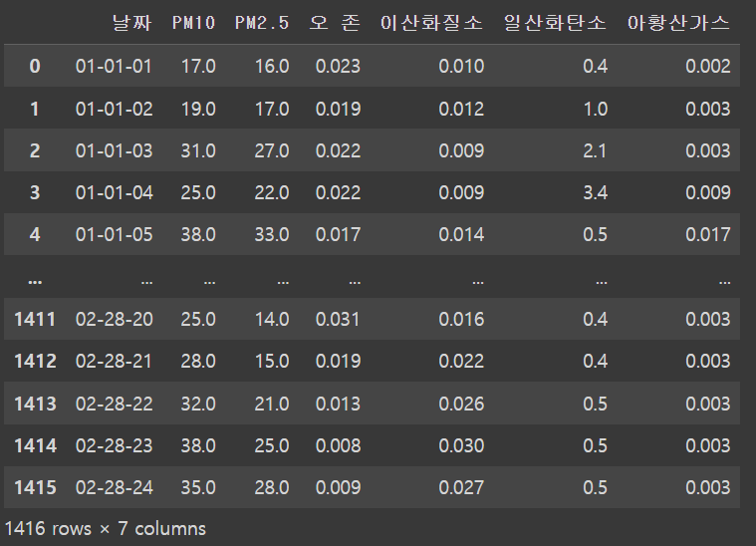Click 이산화질소 value 0.014 in row 4
Viewport: 756px width, 546px height.
coord(461,234)
